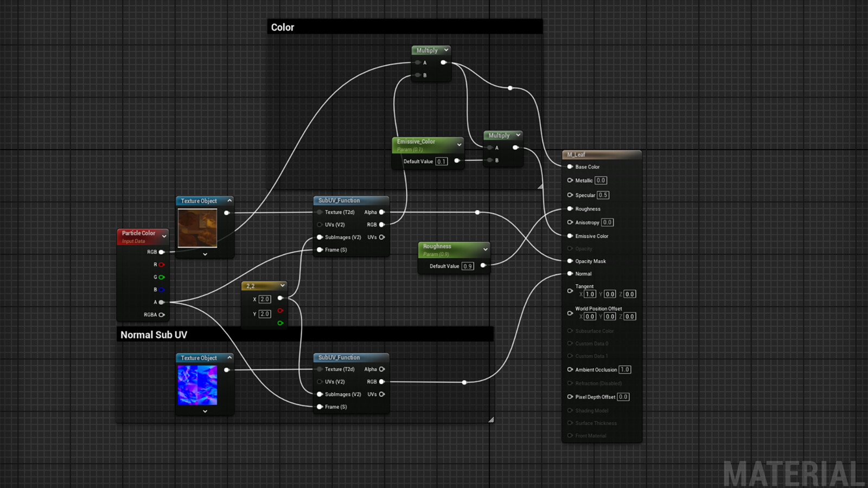This screenshot has height=488, width=868.
Task: Collapse the Roughness parameter node
Action: click(x=486, y=249)
